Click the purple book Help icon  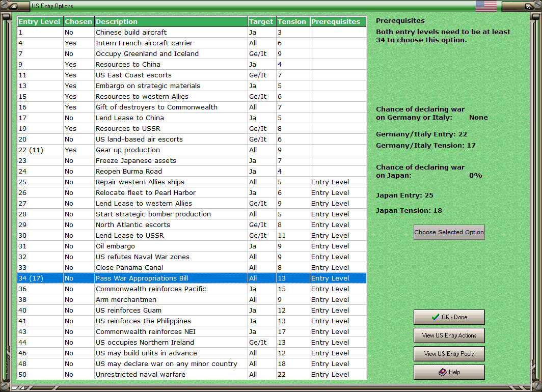click(x=443, y=372)
